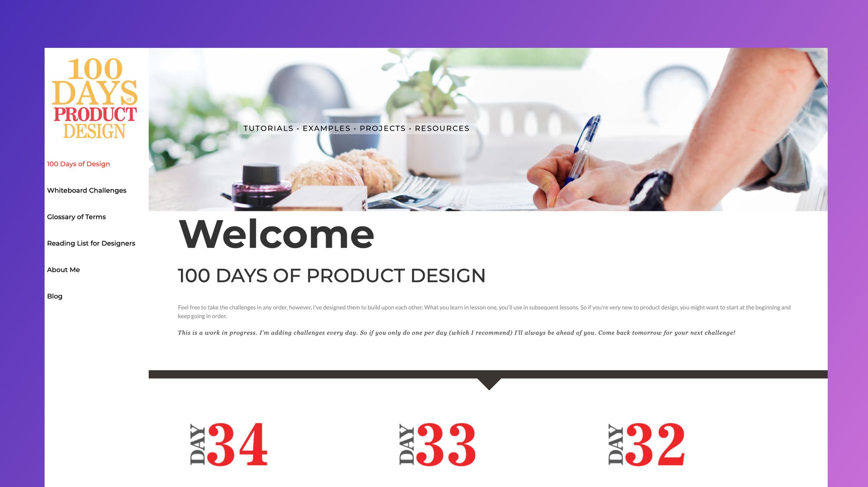
Task: Expand the 100 Days of Design menu
Action: click(78, 164)
